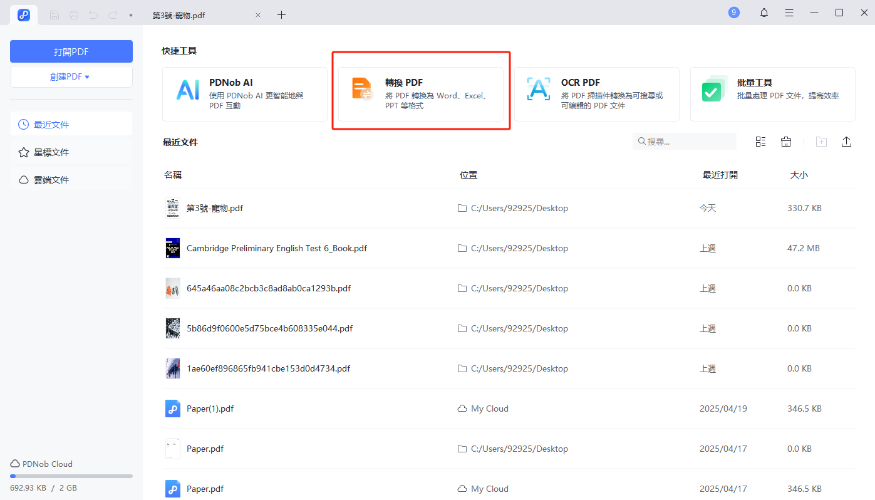Open the quick access toolbar dropdown arrow

(130, 15)
